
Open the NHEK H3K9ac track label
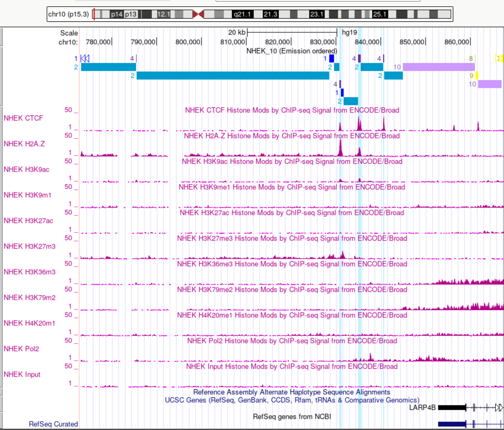coord(26,169)
